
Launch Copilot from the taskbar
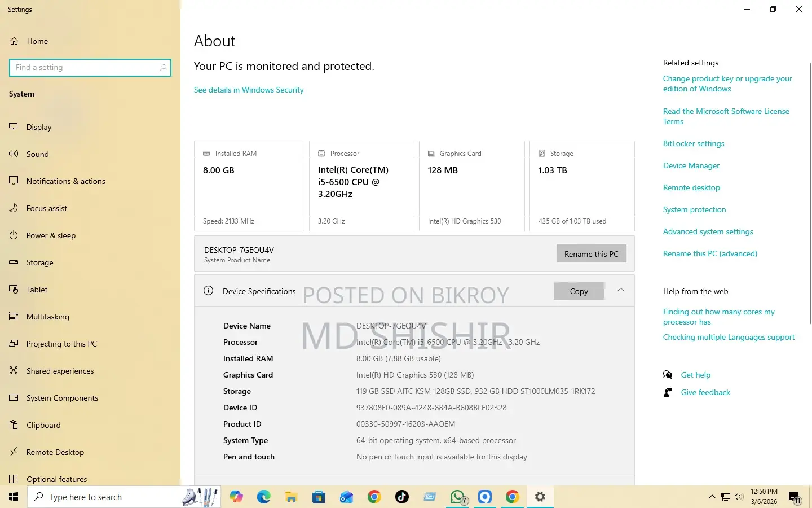click(236, 497)
